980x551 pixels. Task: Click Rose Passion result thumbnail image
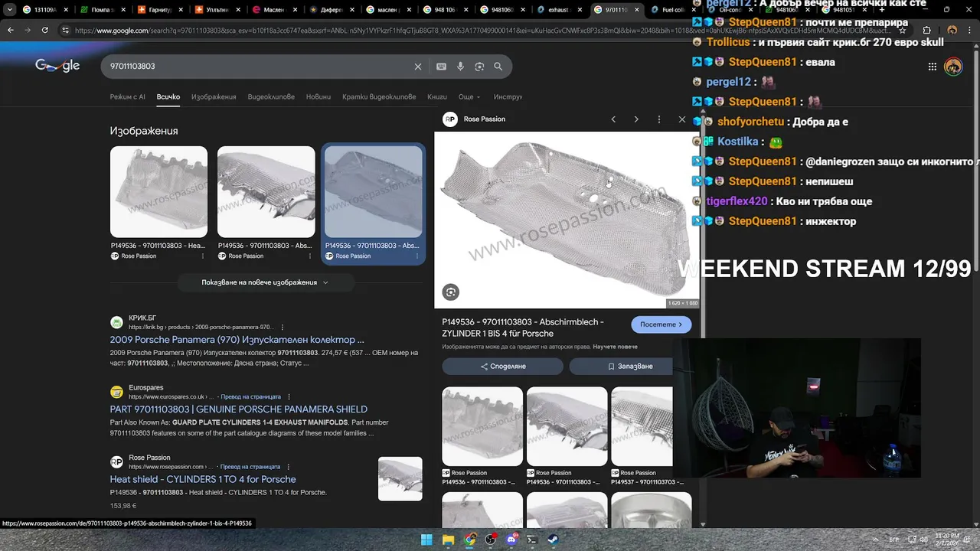400,479
